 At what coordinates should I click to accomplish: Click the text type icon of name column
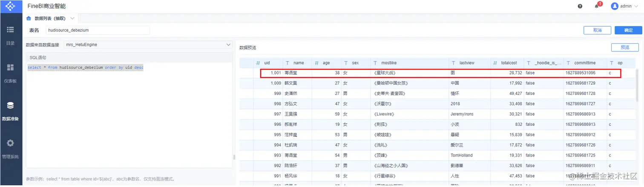click(287, 63)
